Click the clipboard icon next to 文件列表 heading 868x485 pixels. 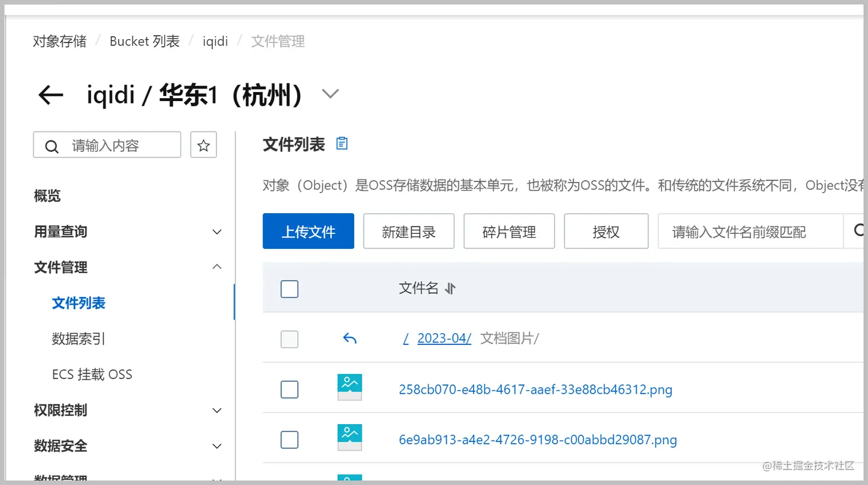[x=342, y=144]
